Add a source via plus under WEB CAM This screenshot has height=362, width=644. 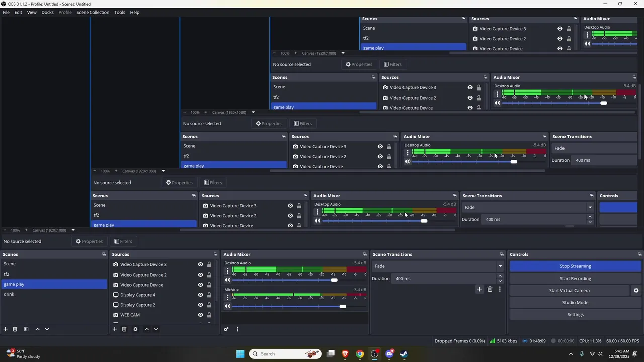point(115,329)
